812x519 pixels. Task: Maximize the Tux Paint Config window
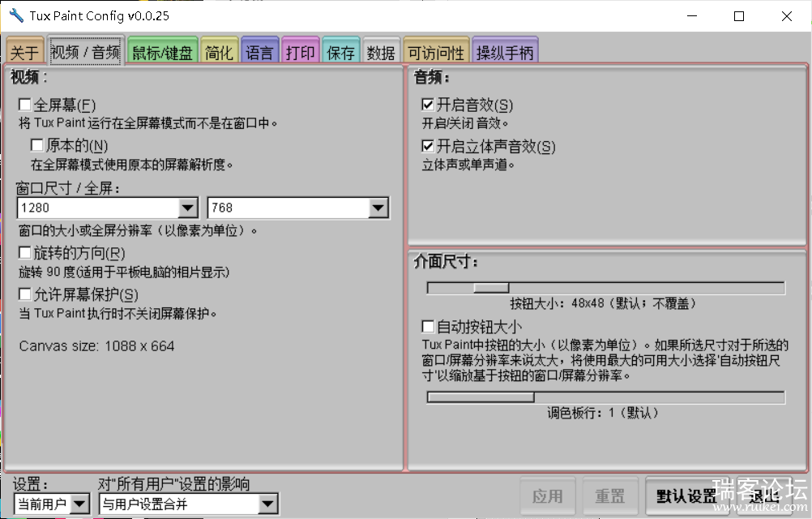(x=739, y=16)
